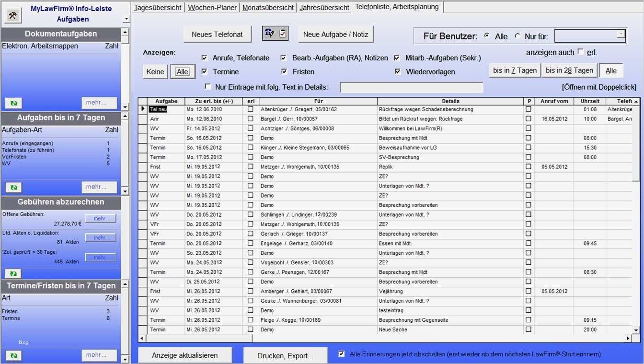This screenshot has width=644, height=364.
Task: Click the telephone-with-pen icon near Neues Telefonat
Action: point(270,34)
